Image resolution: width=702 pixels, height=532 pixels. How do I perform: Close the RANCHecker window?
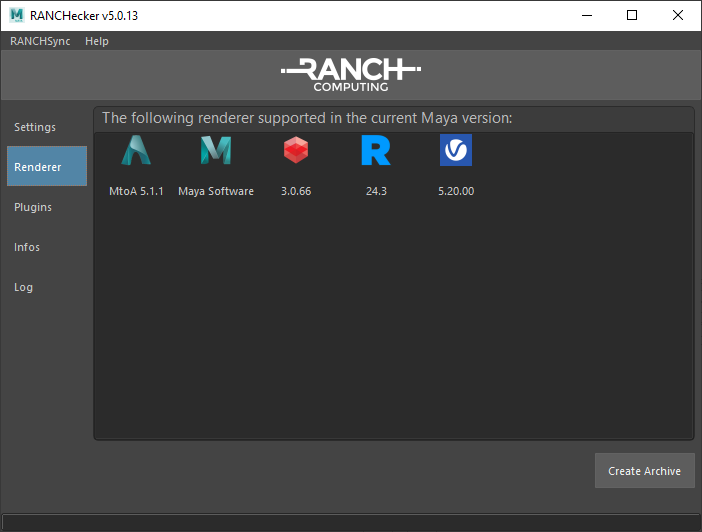[x=678, y=15]
